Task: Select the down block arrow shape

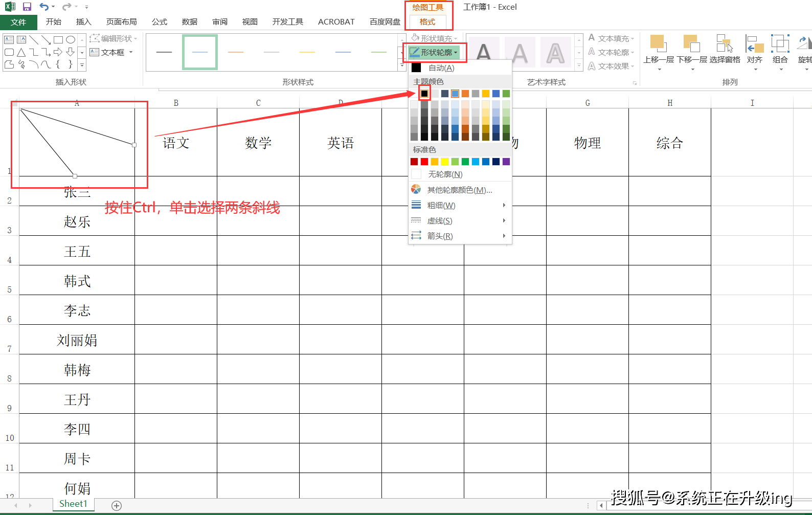Action: point(71,52)
